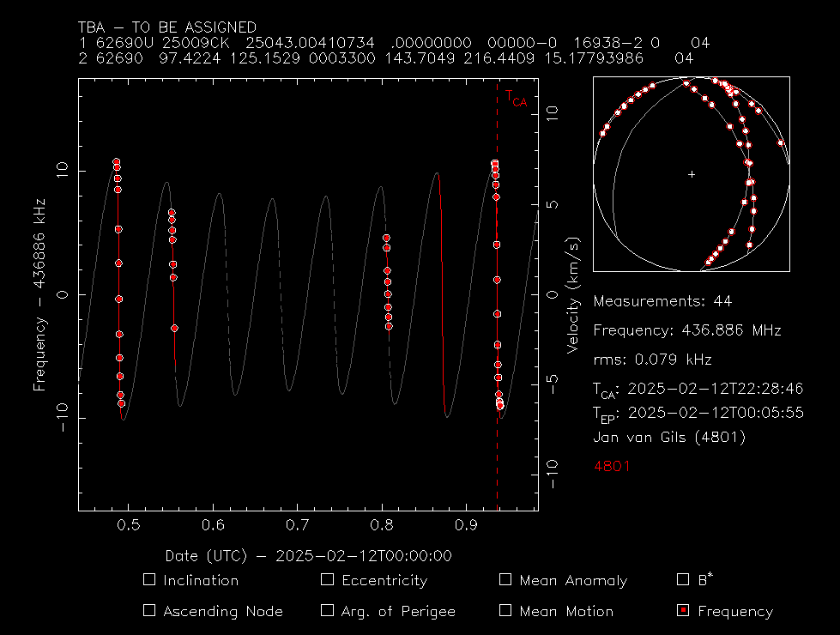Image resolution: width=840 pixels, height=635 pixels.
Task: Enable the B* drag term checkbox
Action: coord(683,580)
